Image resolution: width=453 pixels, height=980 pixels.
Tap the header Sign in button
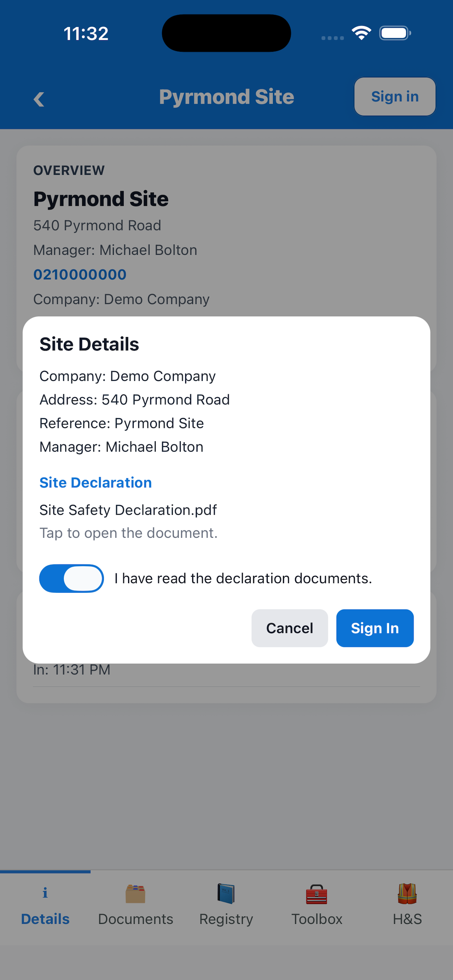pos(395,97)
